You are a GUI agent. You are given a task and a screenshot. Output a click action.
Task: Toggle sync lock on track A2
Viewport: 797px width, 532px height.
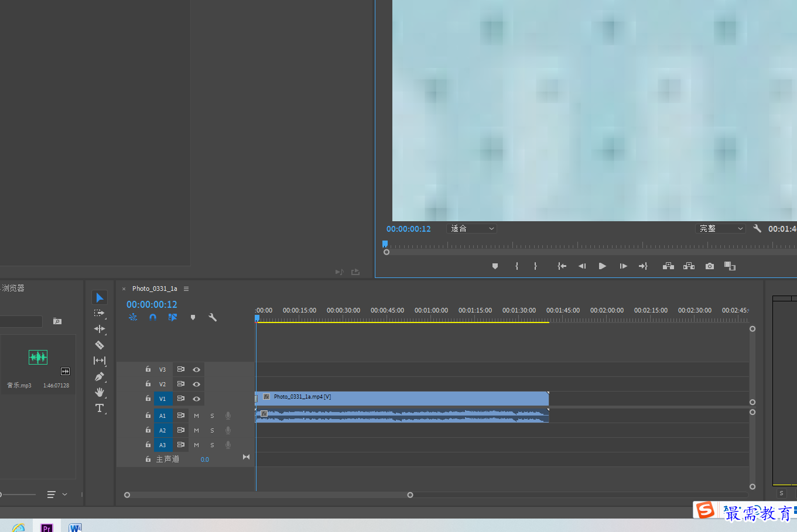181,430
